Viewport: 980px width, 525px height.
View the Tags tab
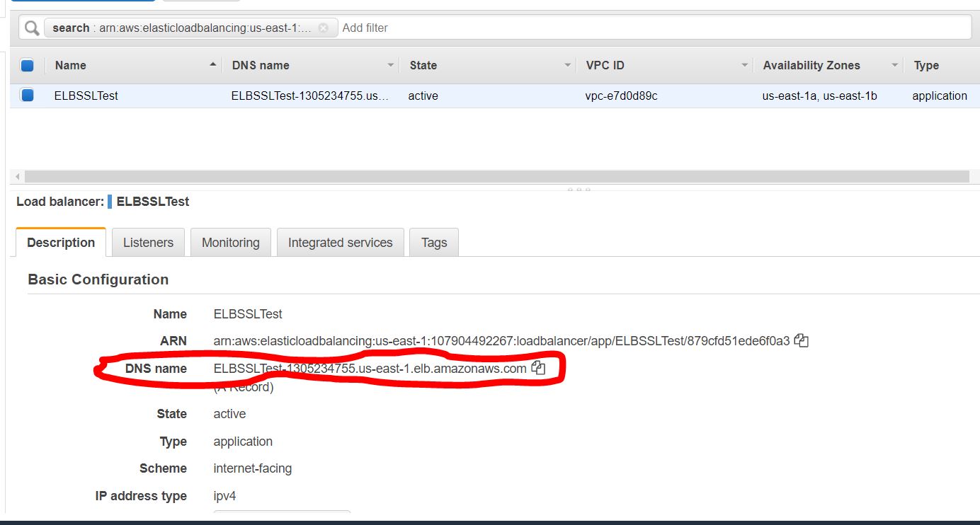pos(433,242)
